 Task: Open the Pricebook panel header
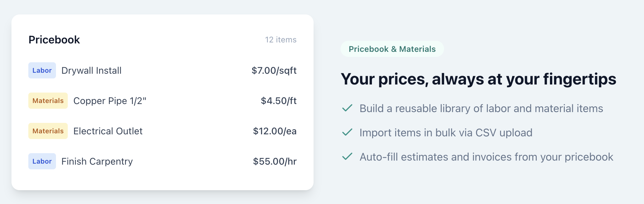click(x=54, y=39)
